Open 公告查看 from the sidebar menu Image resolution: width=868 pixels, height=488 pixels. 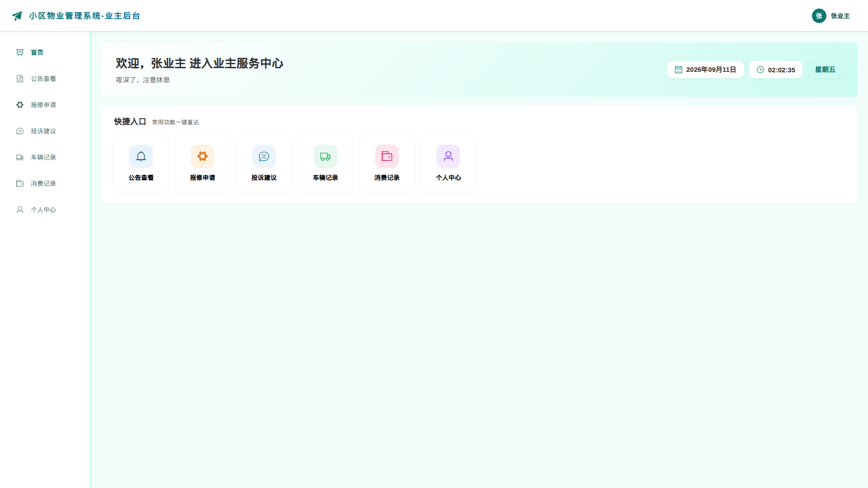(45, 79)
